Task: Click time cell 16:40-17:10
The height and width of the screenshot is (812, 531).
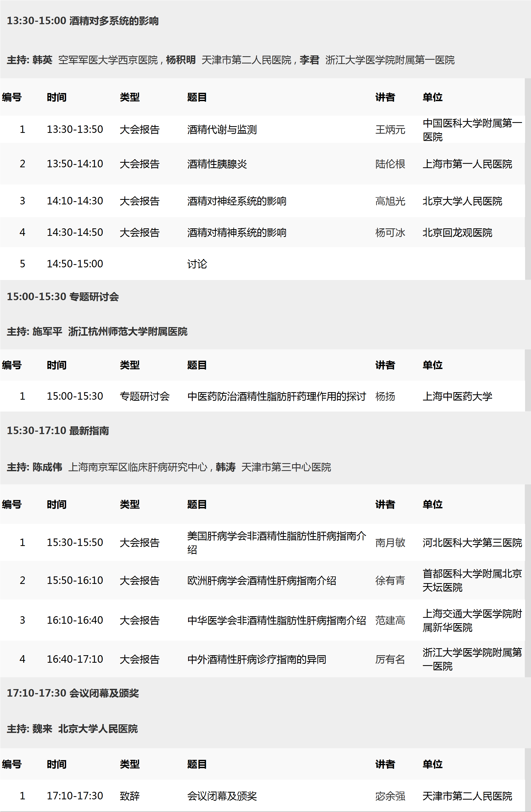Action: 75,659
